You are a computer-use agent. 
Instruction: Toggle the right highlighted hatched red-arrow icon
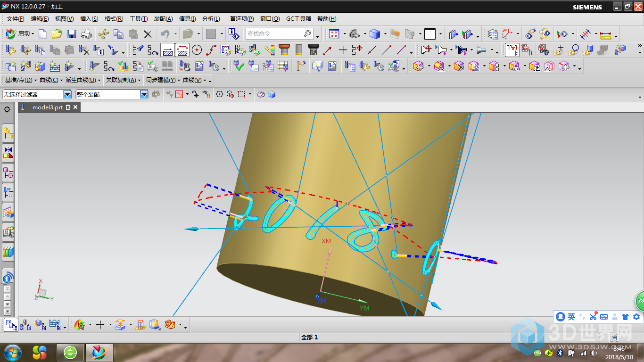coord(182,49)
